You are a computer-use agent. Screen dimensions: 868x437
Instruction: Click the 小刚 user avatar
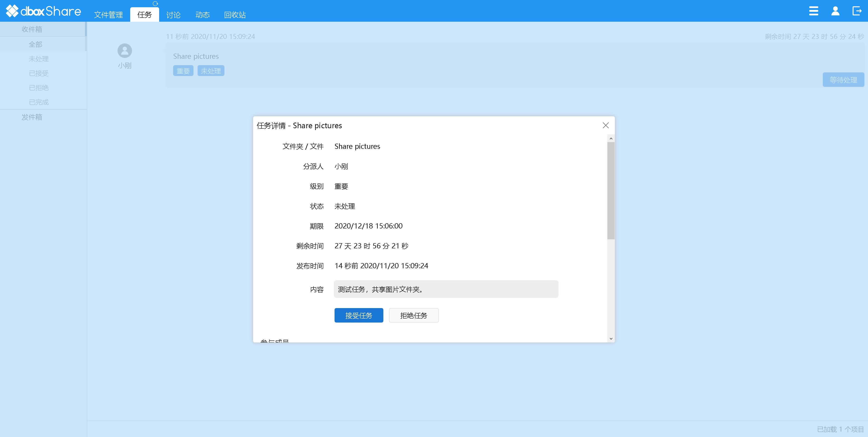(125, 51)
